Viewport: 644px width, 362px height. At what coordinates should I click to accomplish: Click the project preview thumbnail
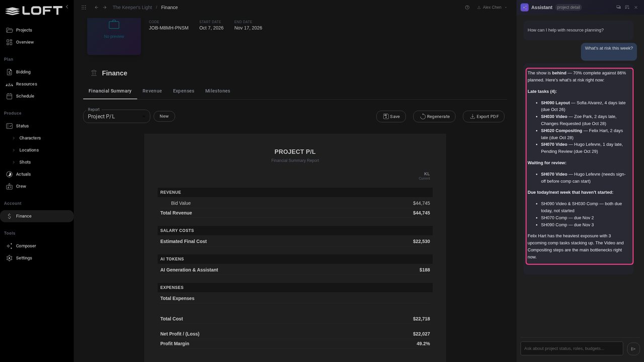click(x=114, y=36)
